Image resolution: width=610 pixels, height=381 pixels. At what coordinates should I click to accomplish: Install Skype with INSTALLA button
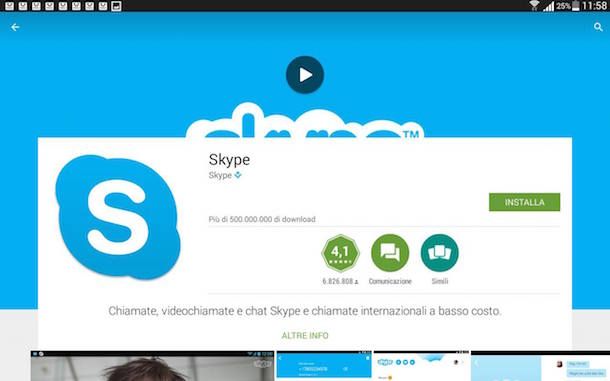[x=524, y=202]
